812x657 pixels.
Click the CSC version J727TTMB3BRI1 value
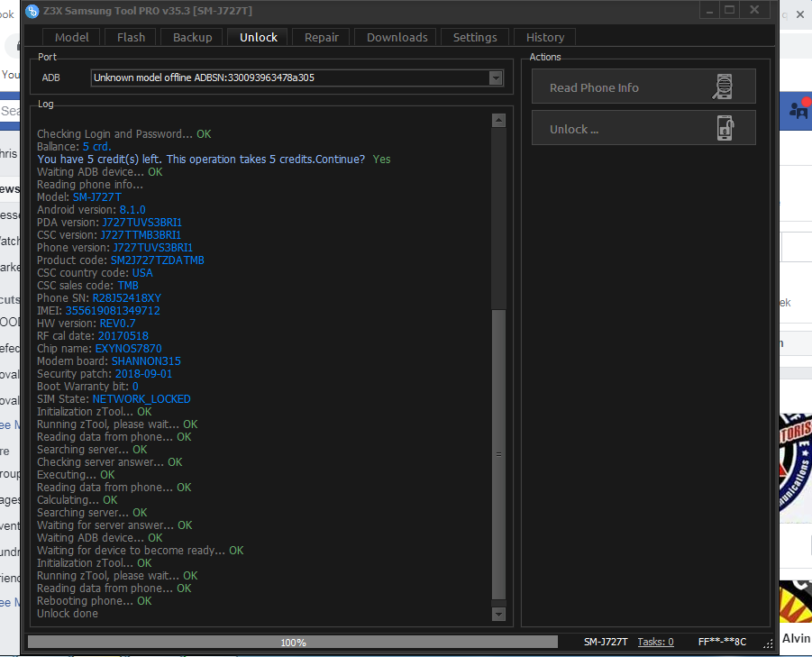[141, 235]
